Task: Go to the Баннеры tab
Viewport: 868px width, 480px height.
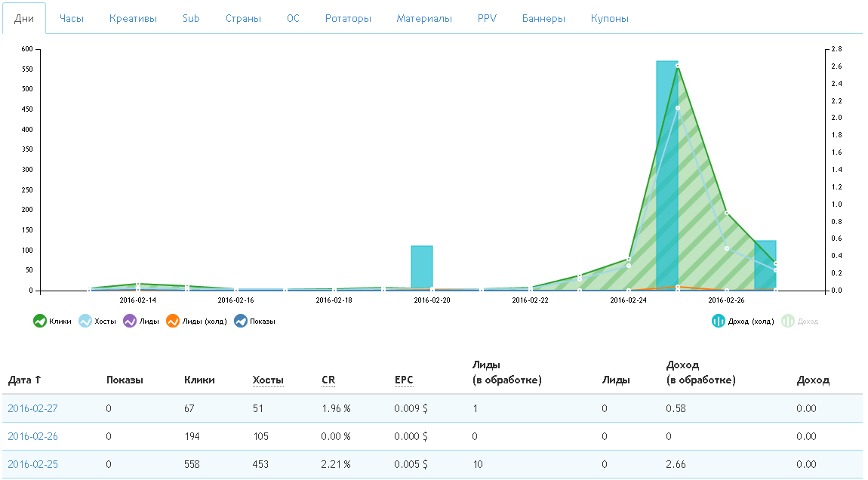Action: [543, 18]
